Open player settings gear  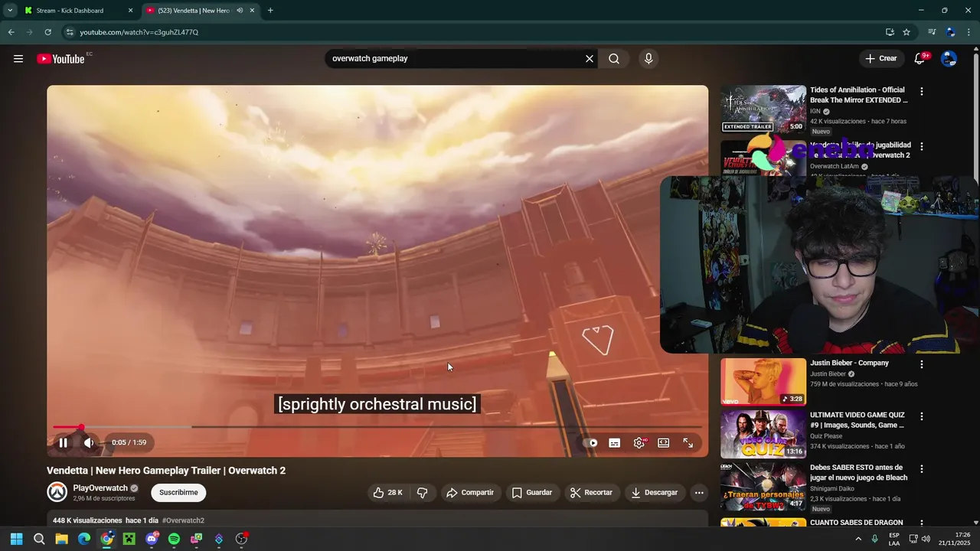point(639,442)
